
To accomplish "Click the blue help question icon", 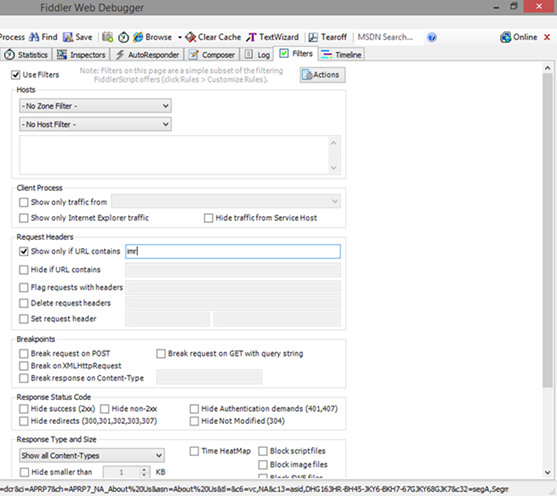I will 432,37.
